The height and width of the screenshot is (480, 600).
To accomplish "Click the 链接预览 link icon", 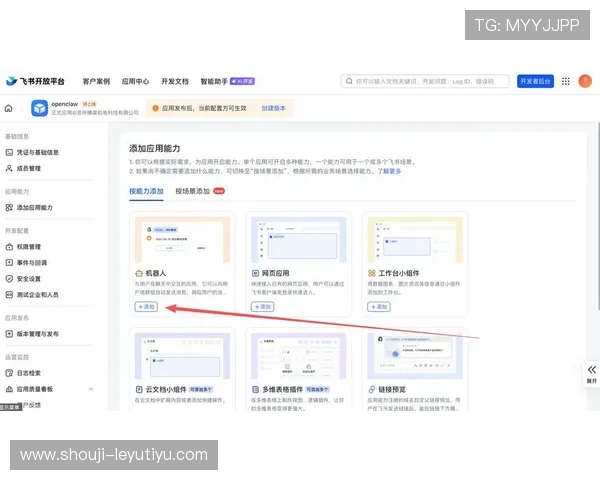I will tap(372, 389).
